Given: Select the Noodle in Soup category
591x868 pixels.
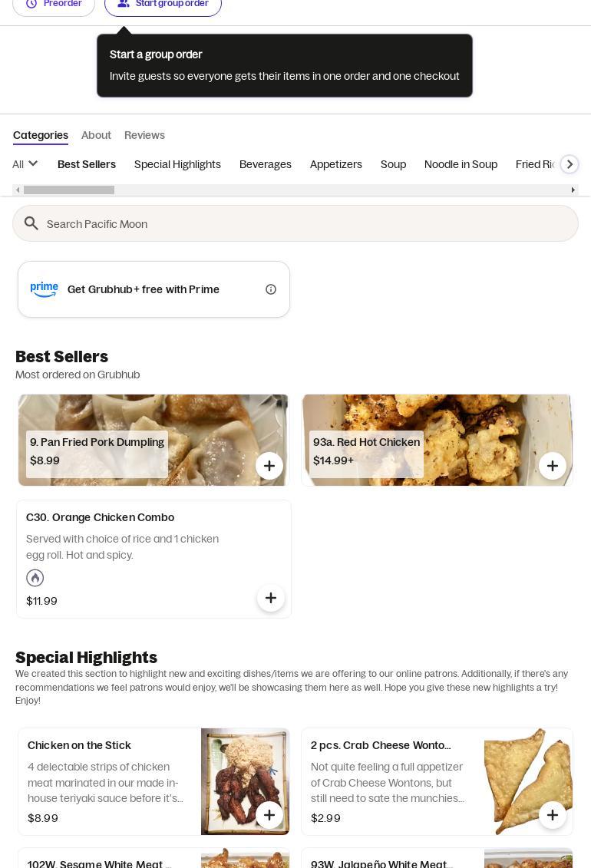Looking at the screenshot, I should [461, 164].
